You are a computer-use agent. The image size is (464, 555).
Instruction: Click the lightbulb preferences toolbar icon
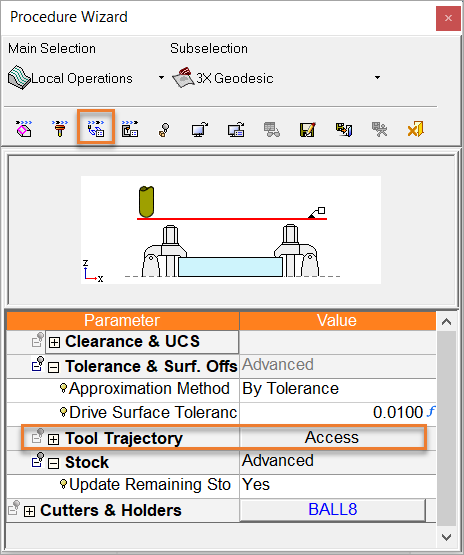(x=164, y=130)
